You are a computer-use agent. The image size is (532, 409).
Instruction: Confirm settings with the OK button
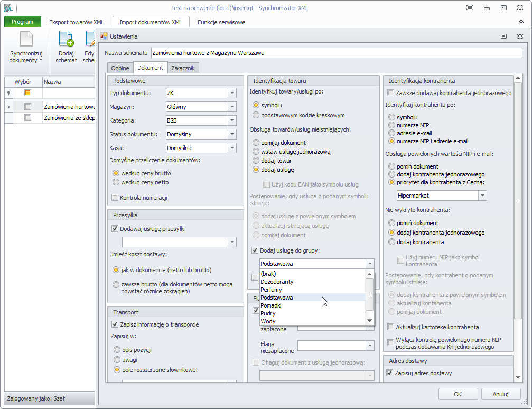[x=458, y=394]
